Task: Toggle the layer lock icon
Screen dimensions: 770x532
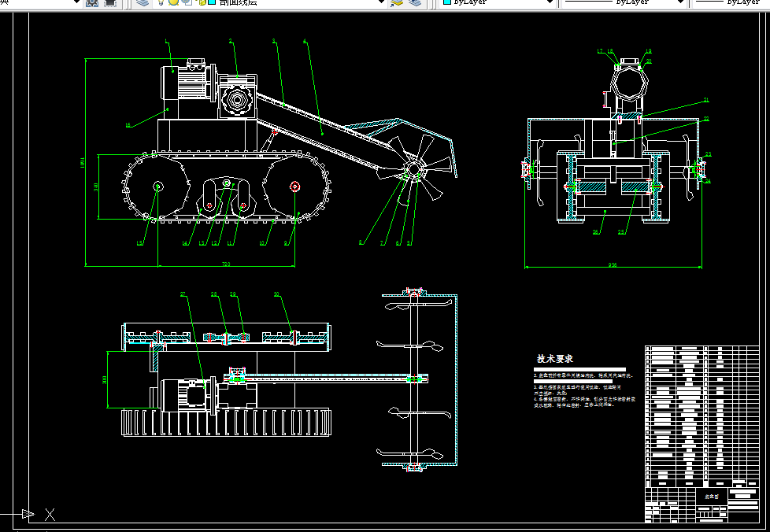Action: (x=202, y=2)
